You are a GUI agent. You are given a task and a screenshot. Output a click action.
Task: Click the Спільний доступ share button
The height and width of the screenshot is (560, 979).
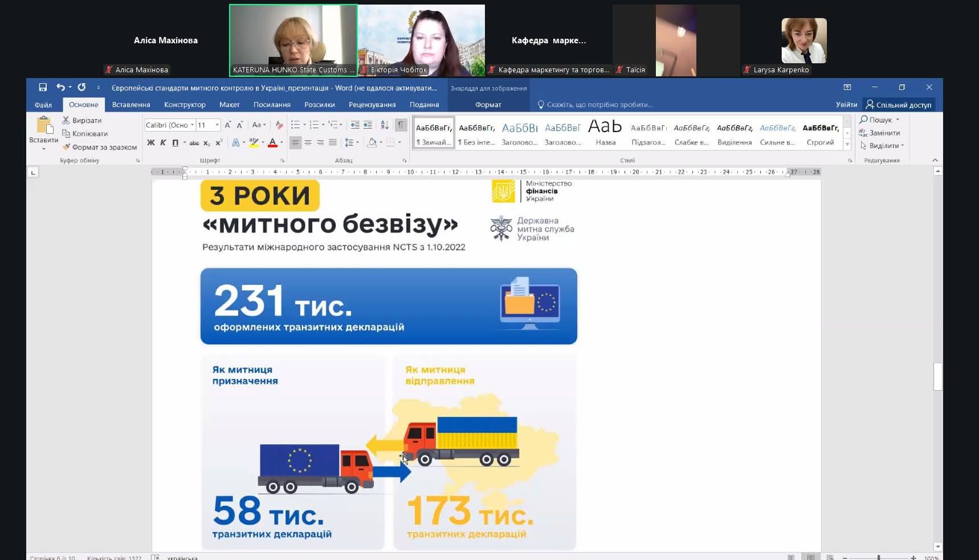[899, 105]
